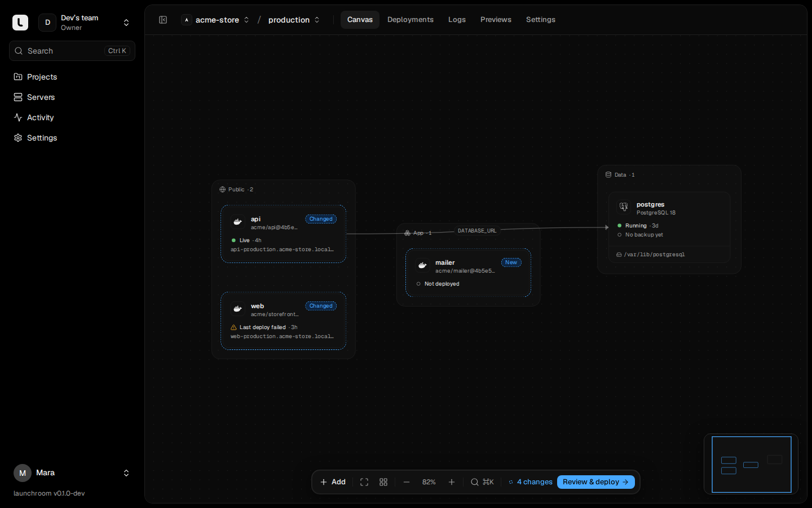
Task: Click the volume disk icon by /var/lib/postgresql
Action: click(619, 255)
